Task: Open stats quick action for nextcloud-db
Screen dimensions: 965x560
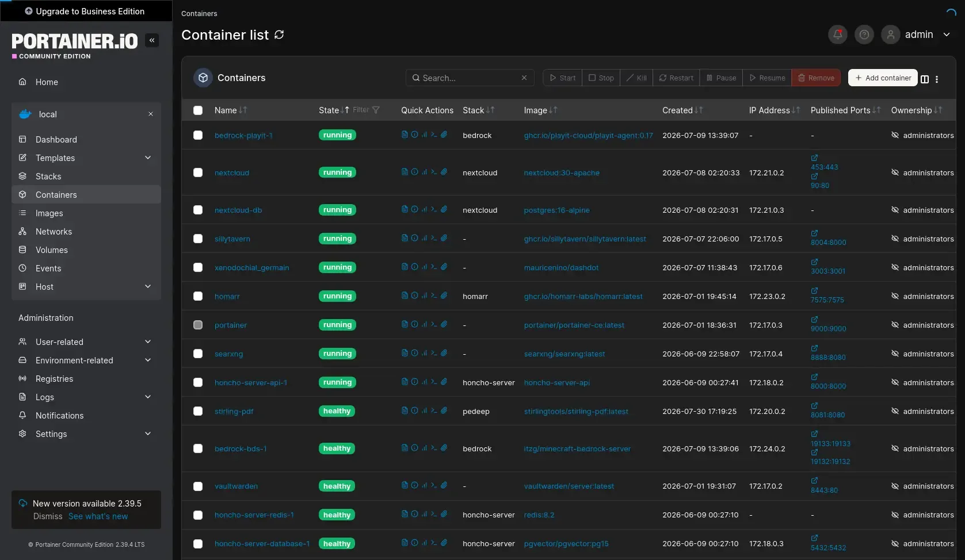Action: point(424,209)
